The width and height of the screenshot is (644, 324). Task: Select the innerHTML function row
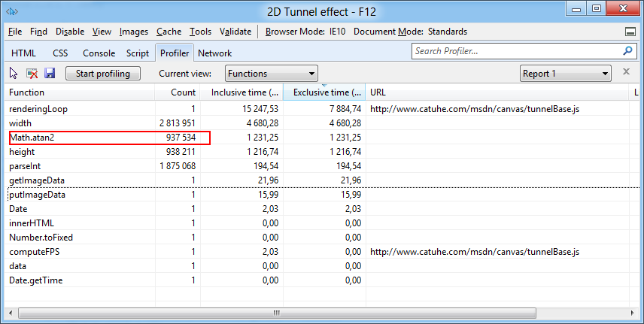click(x=321, y=223)
